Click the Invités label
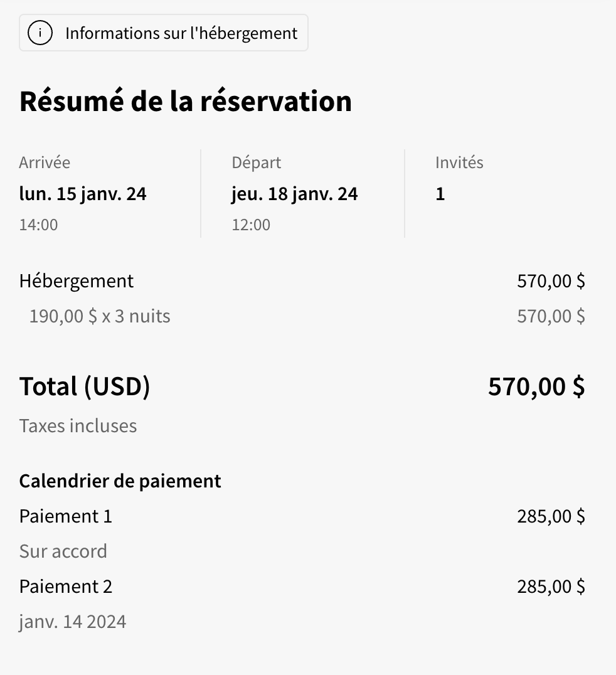Image resolution: width=616 pixels, height=675 pixels. click(459, 162)
